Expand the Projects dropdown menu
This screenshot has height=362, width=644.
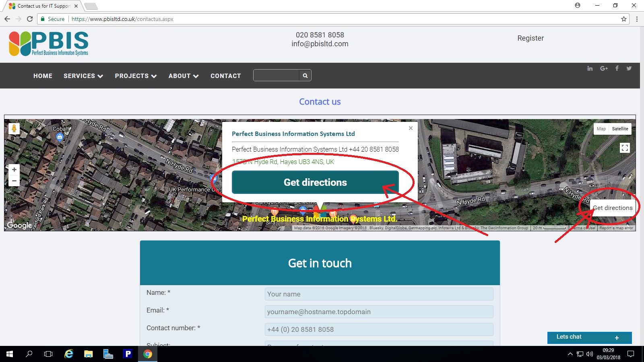click(136, 76)
